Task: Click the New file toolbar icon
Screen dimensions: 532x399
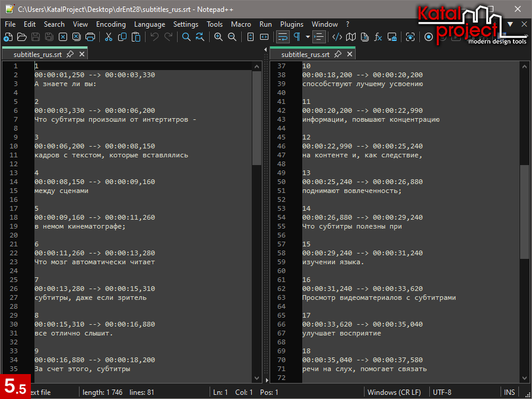Action: 8,37
